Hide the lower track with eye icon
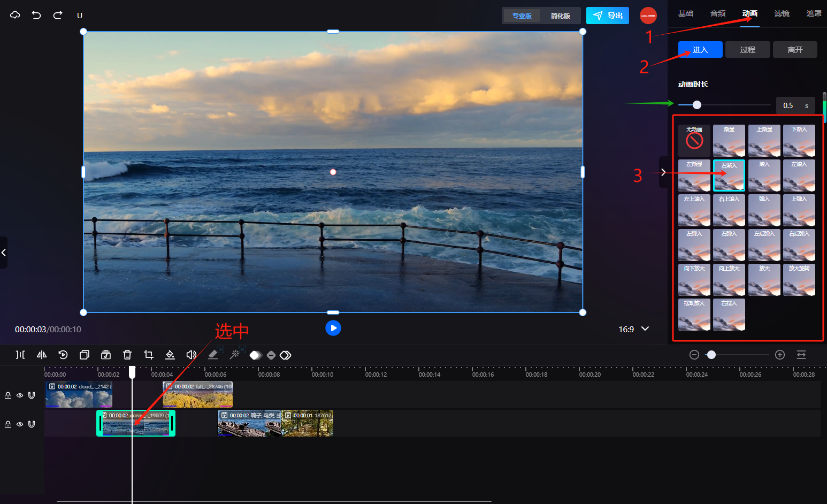The image size is (827, 504). [20, 424]
